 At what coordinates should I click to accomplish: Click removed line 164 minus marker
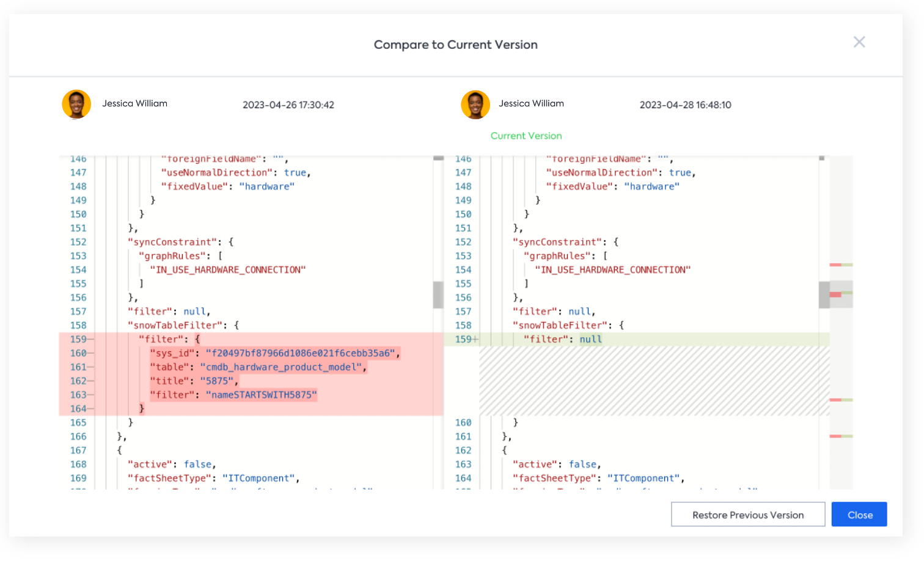pos(90,409)
